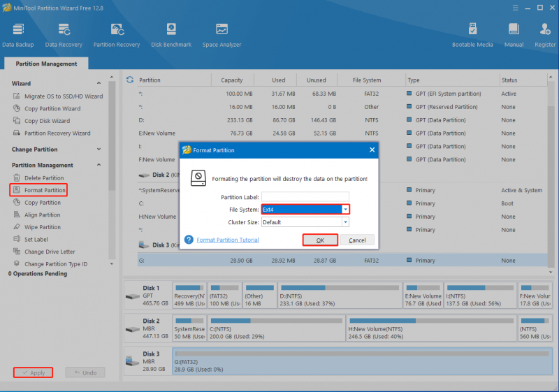
Task: Open the Data Backup tool
Action: click(18, 35)
